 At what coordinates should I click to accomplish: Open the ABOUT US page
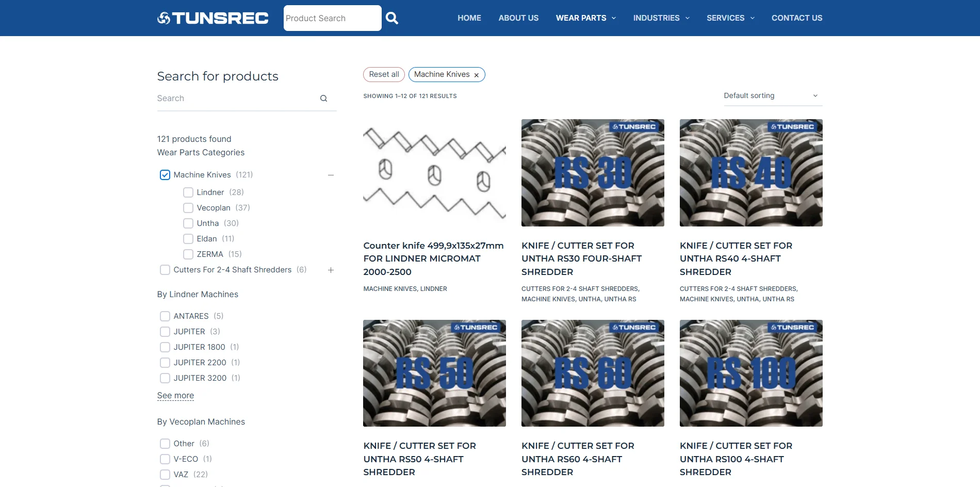[518, 18]
